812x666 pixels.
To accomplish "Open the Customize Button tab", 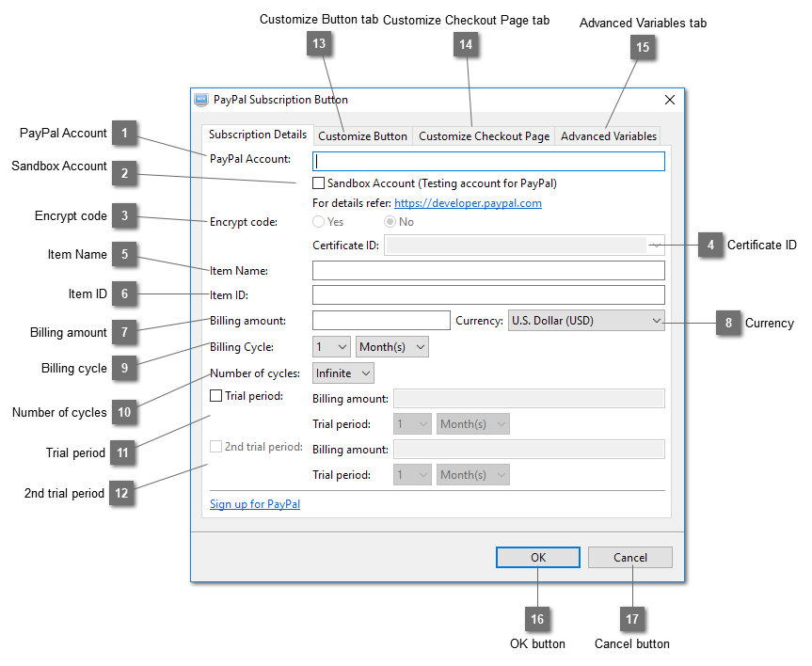I will coord(362,136).
